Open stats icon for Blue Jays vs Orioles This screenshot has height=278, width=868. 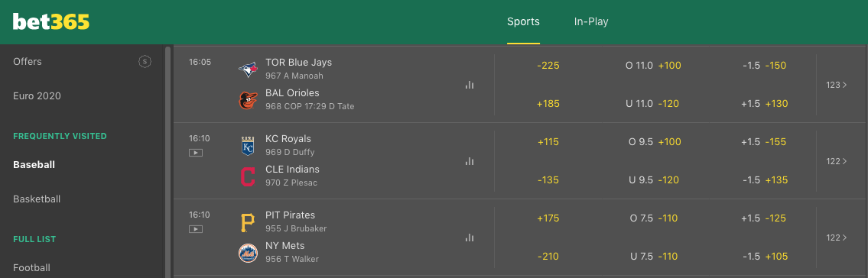tap(470, 85)
